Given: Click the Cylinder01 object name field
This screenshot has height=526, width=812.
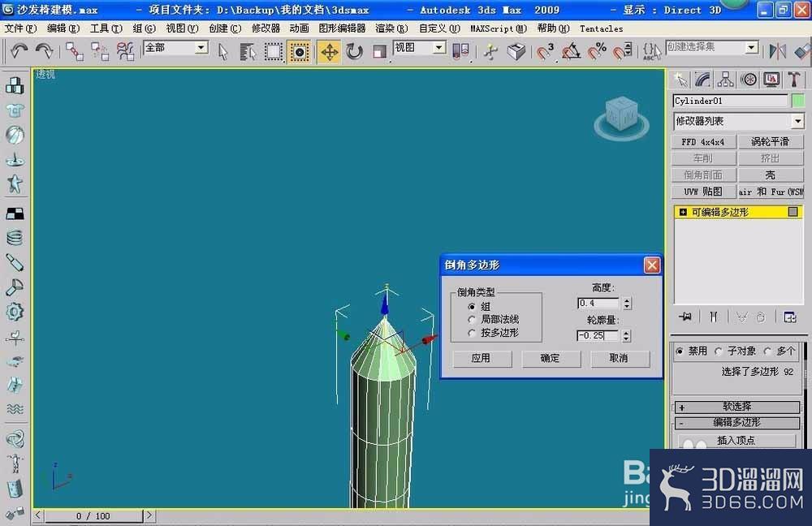Looking at the screenshot, I should (x=730, y=101).
